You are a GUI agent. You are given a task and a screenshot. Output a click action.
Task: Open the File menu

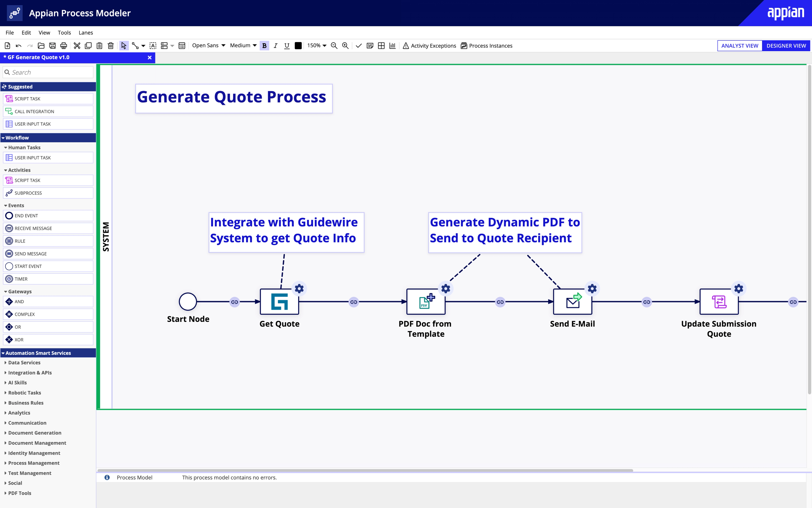pyautogui.click(x=10, y=33)
